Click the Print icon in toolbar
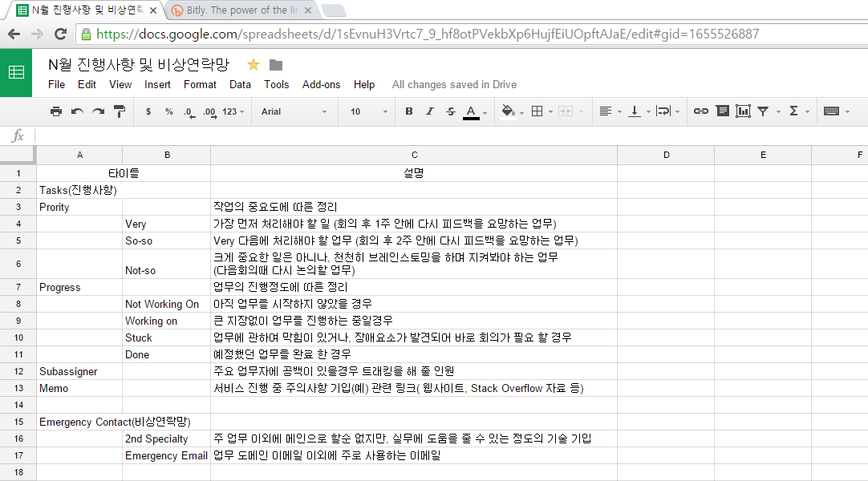868x481 pixels. pos(56,111)
